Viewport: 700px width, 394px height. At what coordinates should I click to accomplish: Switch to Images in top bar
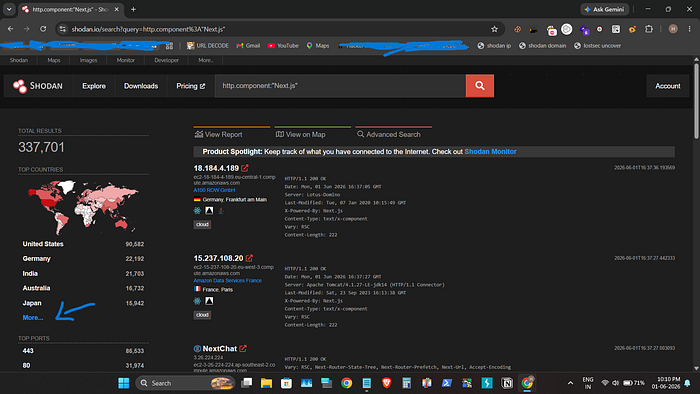[x=88, y=60]
